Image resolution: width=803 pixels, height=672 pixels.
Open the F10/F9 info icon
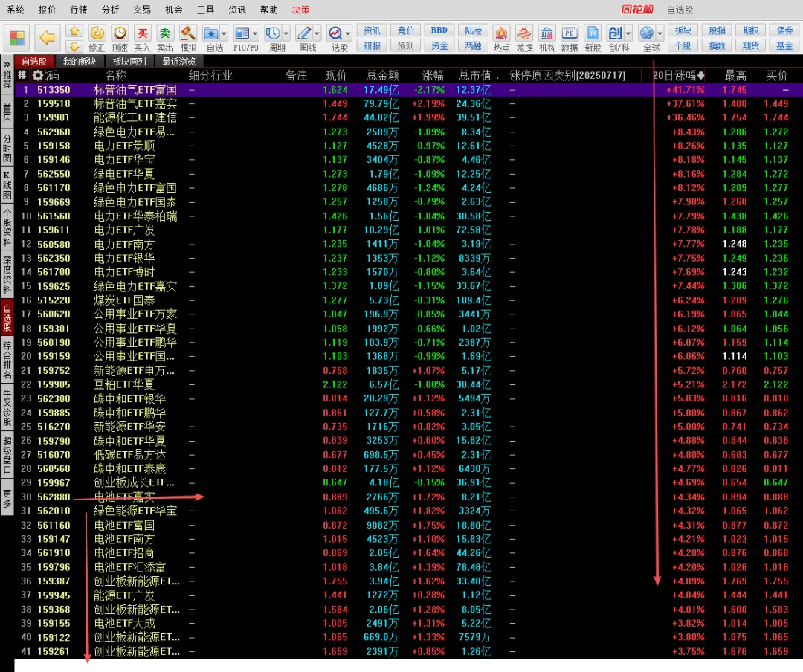[241, 33]
